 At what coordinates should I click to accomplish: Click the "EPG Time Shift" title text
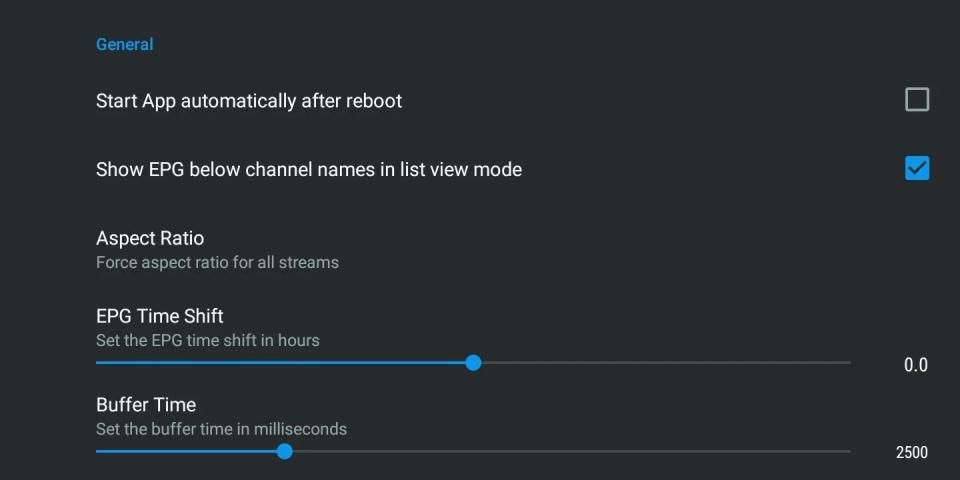[x=159, y=317]
